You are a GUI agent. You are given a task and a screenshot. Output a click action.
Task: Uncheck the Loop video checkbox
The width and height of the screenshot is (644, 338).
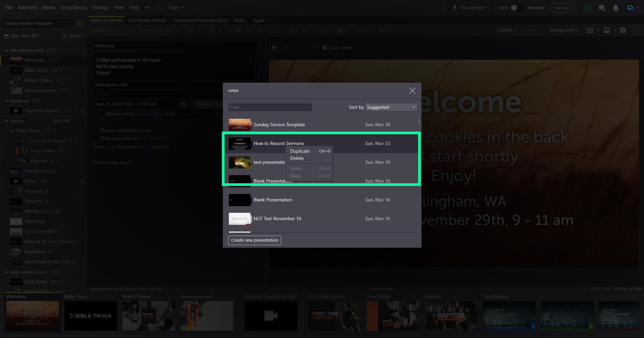coord(325,48)
